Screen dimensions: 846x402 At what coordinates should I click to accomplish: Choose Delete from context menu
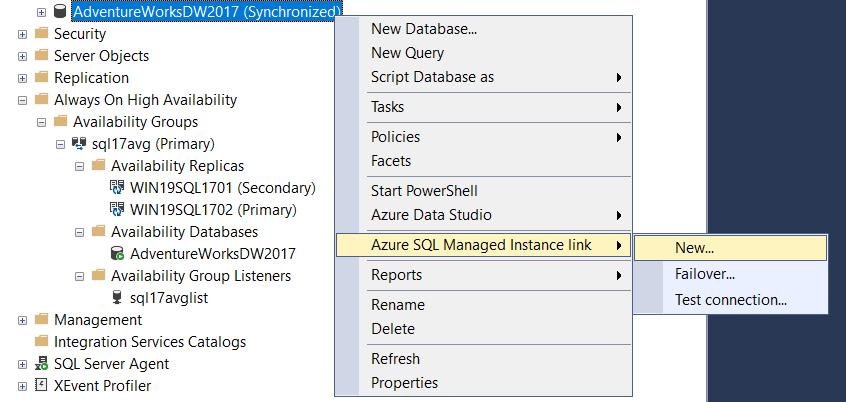coord(483,329)
